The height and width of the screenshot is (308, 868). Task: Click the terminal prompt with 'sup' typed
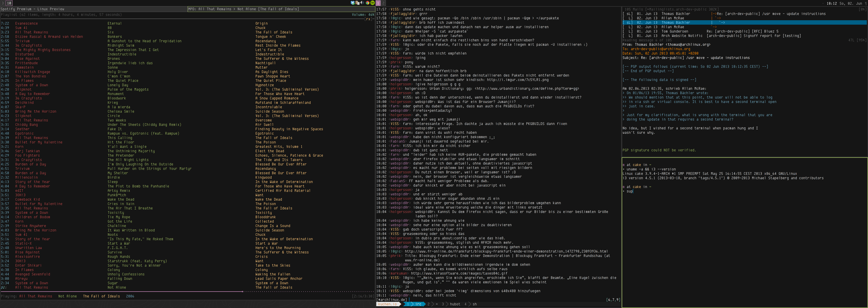(x=628, y=191)
